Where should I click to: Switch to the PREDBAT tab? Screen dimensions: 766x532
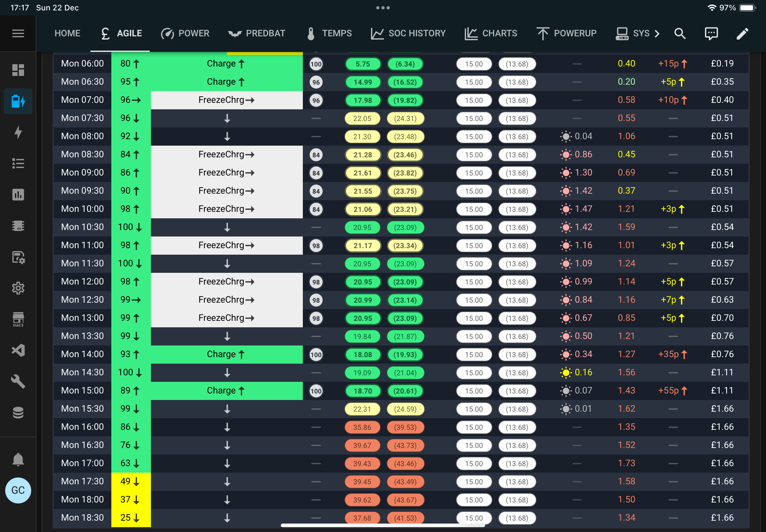point(256,33)
